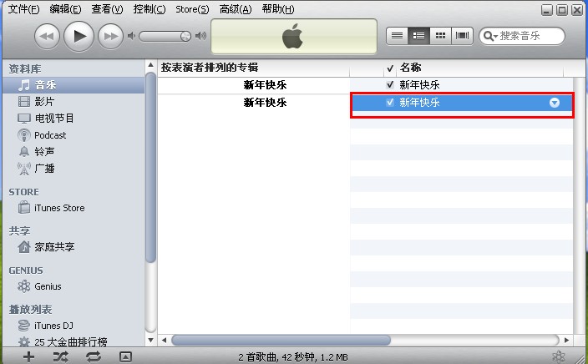The image size is (588, 364).
Task: Click the previous track rewind button
Action: click(x=47, y=37)
